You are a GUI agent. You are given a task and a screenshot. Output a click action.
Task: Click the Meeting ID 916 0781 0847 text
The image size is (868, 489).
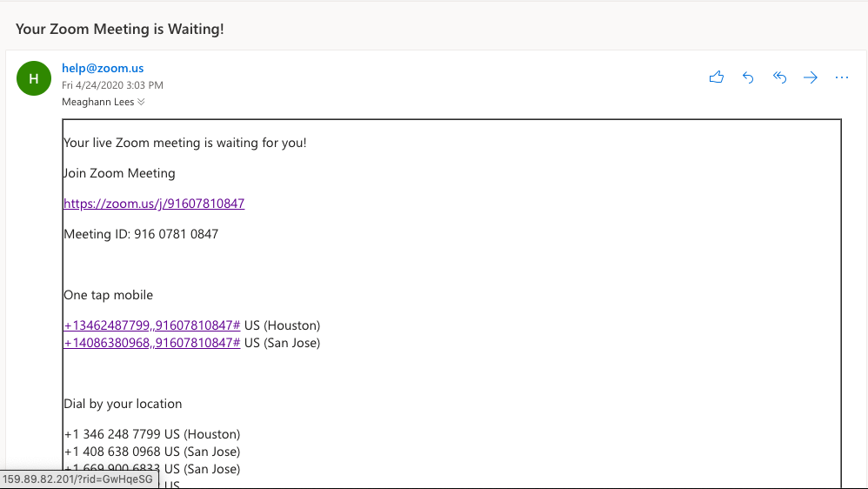[x=141, y=234]
